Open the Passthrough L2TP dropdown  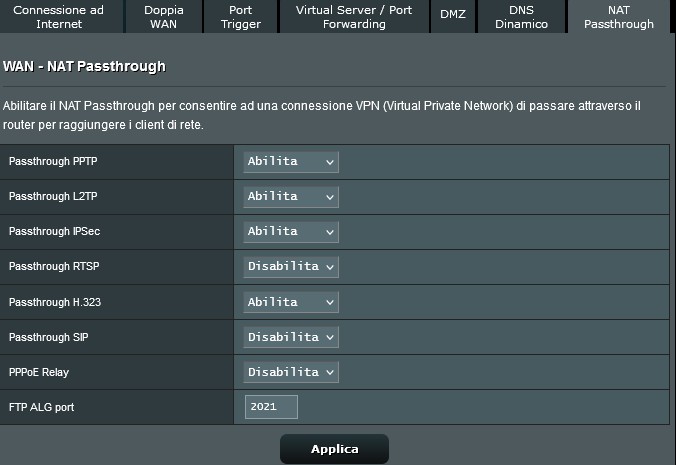tap(291, 197)
